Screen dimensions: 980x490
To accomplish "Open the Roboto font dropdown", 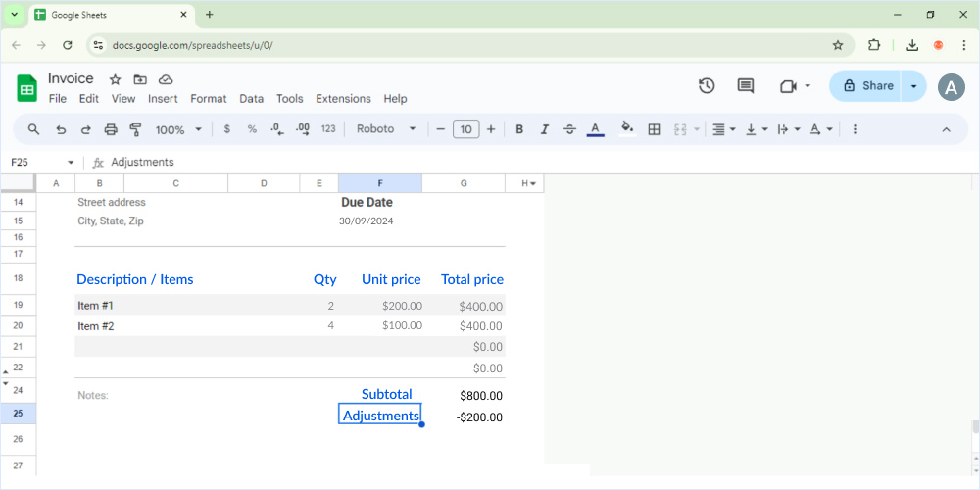I will click(386, 129).
